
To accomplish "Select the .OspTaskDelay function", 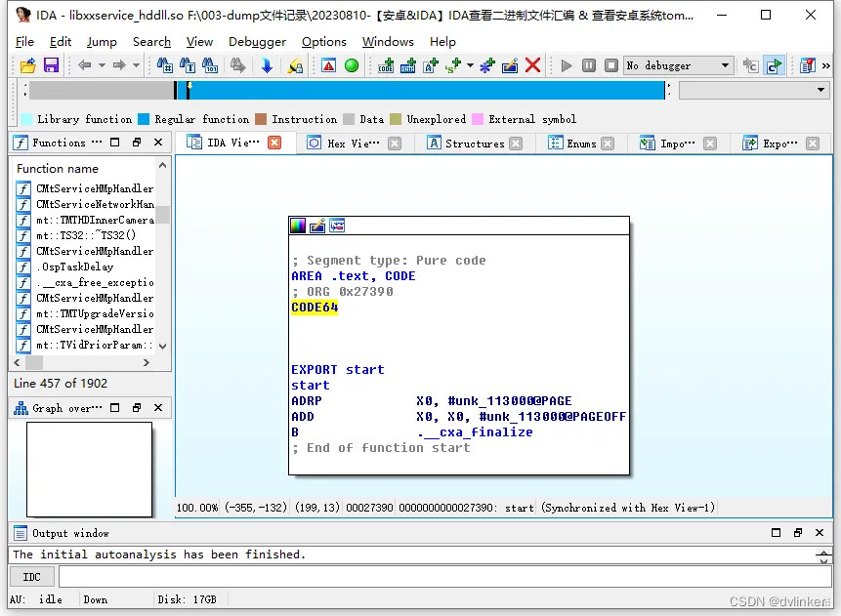I will (75, 267).
